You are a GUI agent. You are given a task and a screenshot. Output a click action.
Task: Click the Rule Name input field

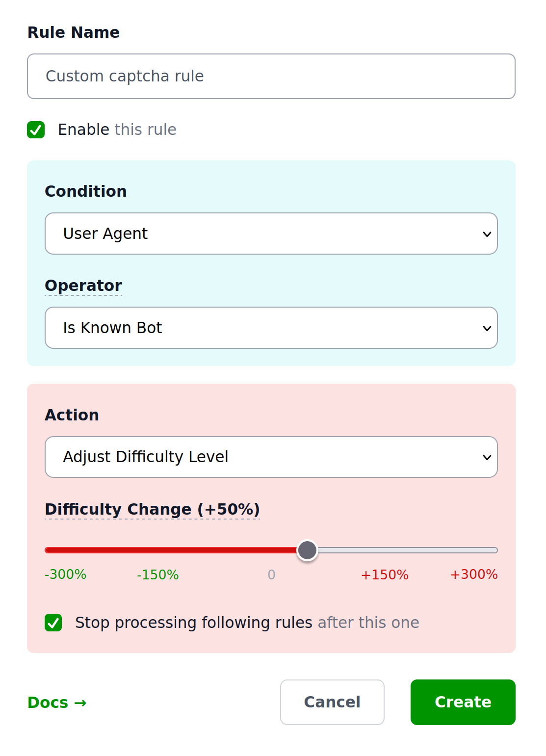click(x=271, y=77)
